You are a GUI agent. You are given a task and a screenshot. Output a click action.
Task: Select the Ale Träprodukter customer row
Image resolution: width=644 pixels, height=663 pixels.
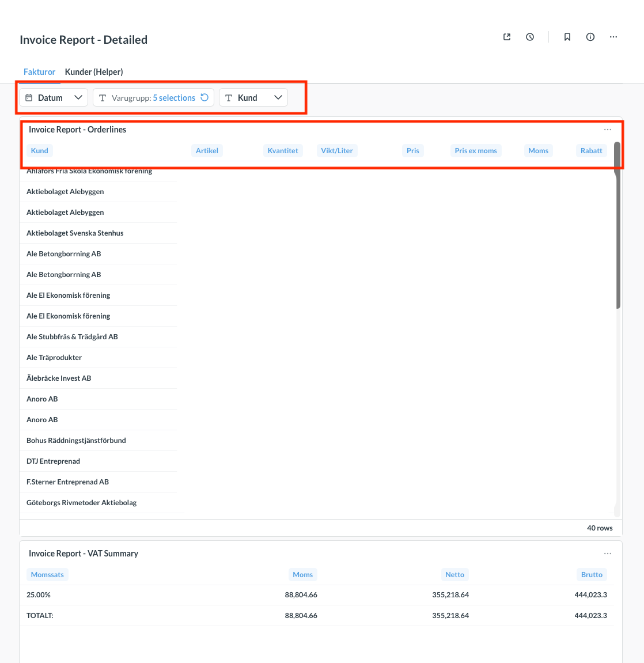point(54,358)
